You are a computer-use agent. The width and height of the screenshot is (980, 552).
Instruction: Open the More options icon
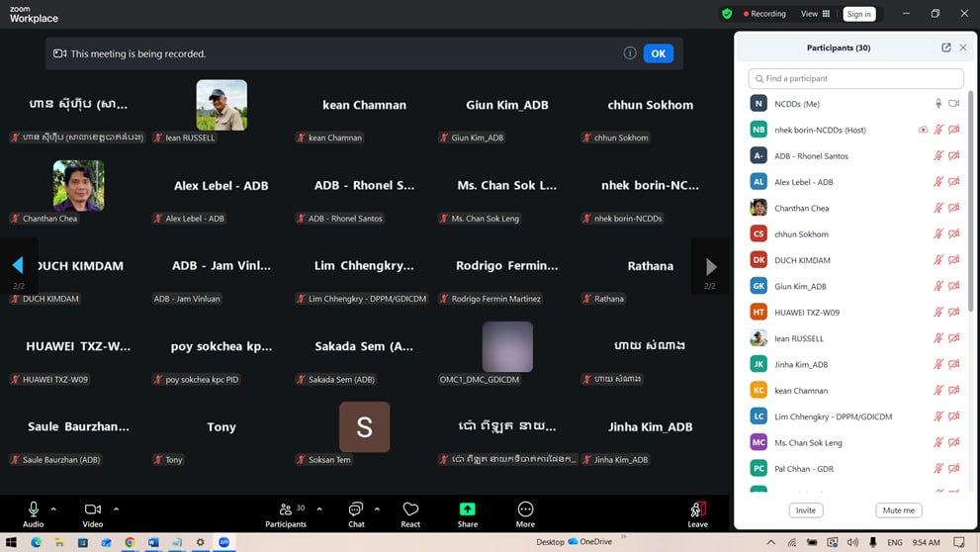click(x=525, y=509)
